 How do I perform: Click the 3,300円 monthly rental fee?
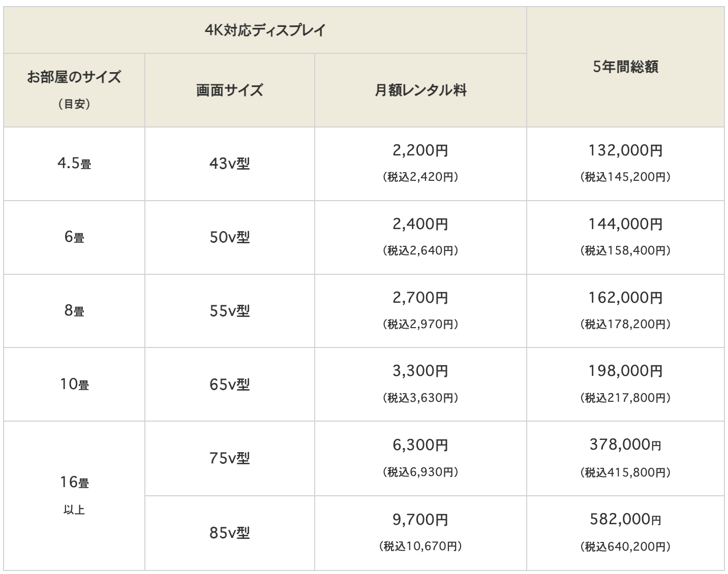(420, 371)
